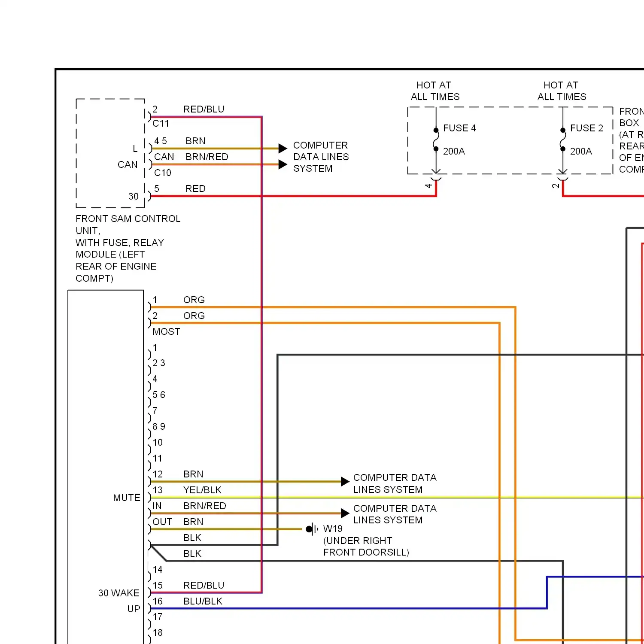Select the W19 ground symbol
The image size is (644, 644).
click(312, 529)
